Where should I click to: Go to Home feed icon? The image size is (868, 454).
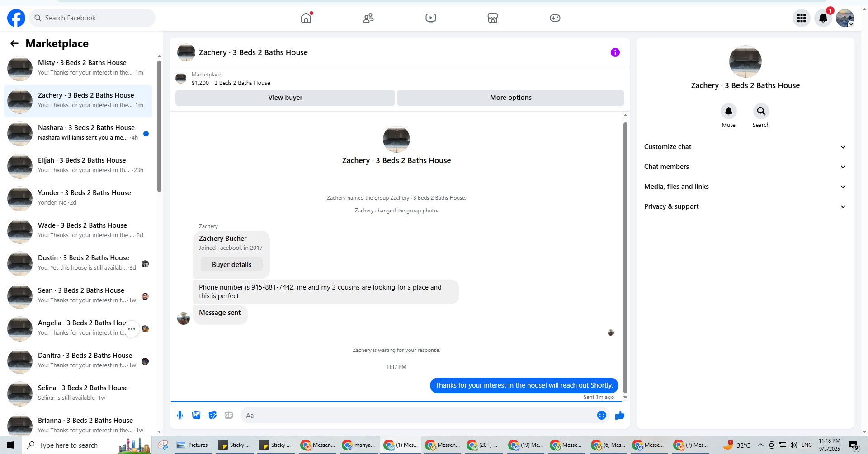click(x=307, y=18)
